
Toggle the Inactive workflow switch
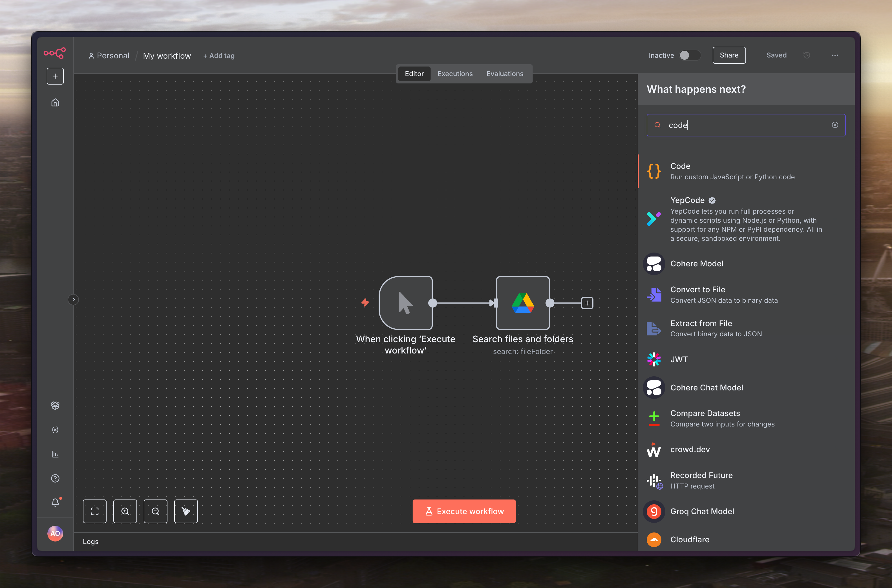coord(690,55)
